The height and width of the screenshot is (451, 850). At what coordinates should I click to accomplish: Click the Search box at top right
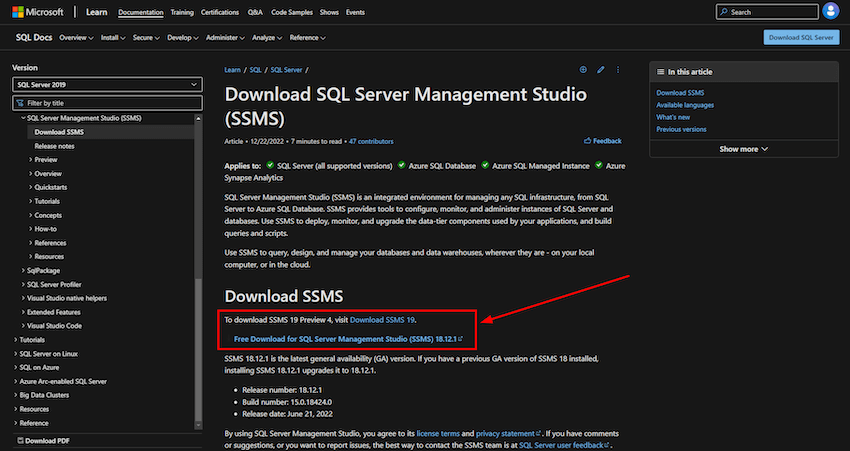[767, 12]
